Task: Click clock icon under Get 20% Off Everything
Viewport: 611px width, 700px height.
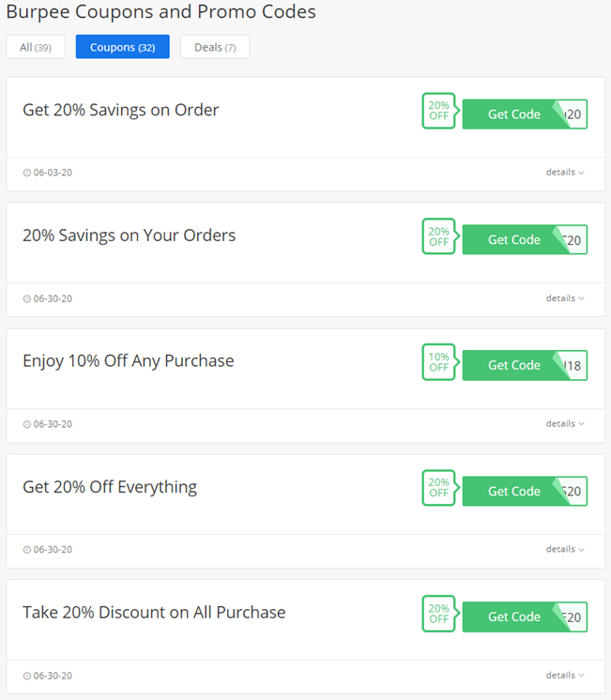Action: tap(27, 550)
